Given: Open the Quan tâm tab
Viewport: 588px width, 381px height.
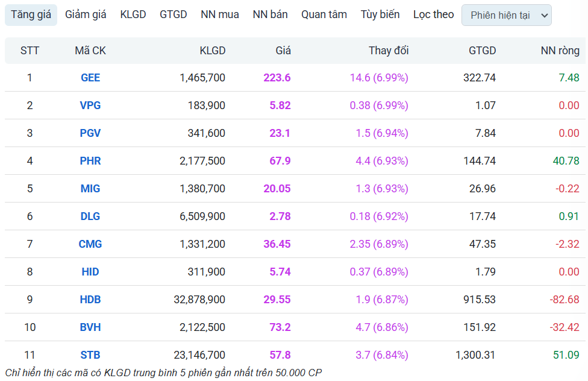Looking at the screenshot, I should [324, 14].
